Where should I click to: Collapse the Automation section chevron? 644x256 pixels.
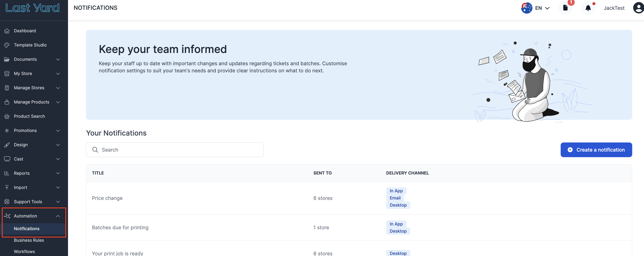[x=58, y=216]
